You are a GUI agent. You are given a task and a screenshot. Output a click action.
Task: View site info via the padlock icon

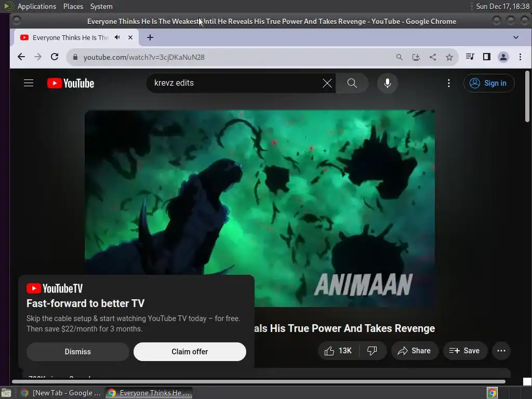(75, 57)
